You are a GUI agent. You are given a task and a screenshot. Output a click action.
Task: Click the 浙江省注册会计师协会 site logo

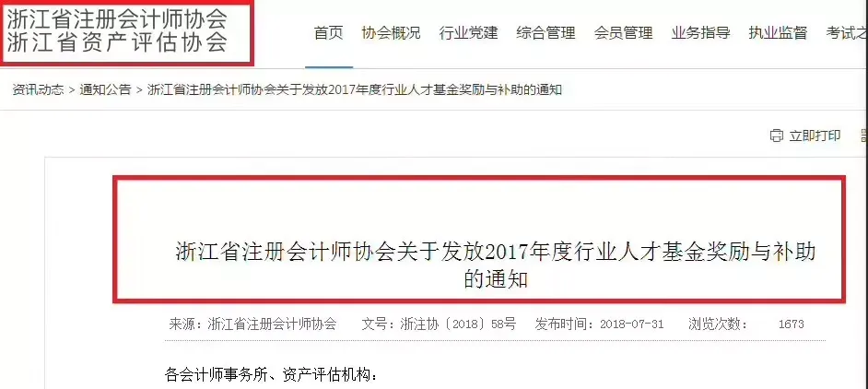117,18
